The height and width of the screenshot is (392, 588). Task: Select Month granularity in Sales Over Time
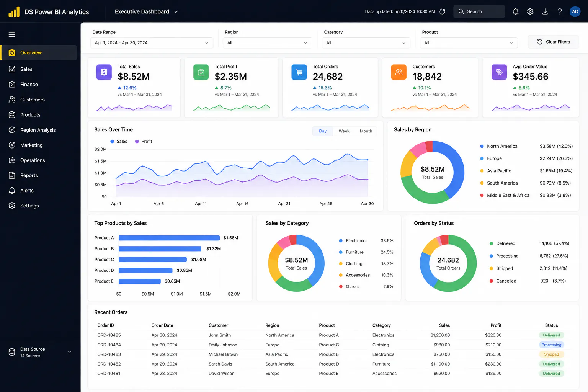[366, 131]
